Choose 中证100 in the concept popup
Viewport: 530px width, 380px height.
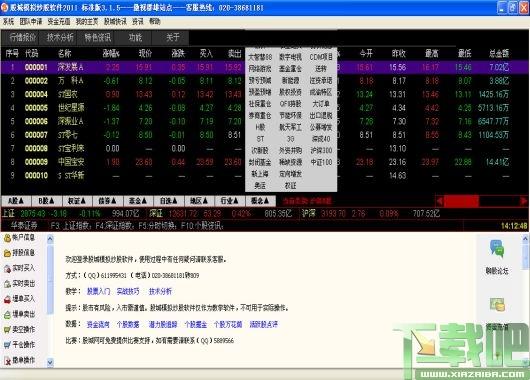(321, 162)
